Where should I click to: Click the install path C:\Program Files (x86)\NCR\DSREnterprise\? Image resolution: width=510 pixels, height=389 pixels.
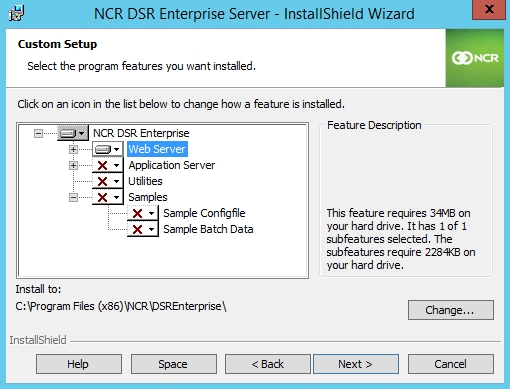(x=121, y=306)
